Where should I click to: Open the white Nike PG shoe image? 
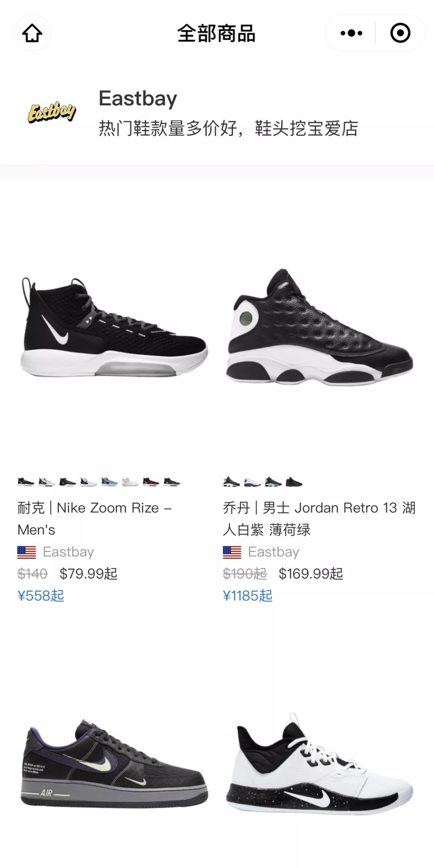[319, 764]
